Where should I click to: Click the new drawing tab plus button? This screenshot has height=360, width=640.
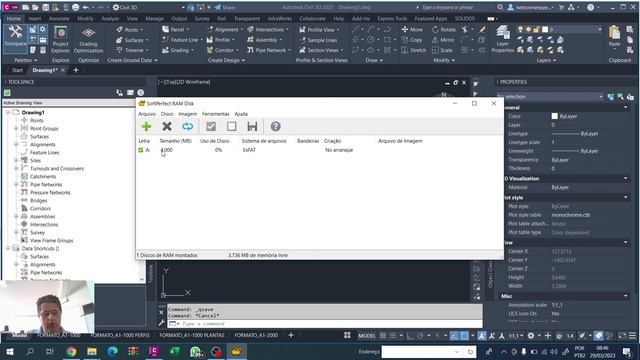click(76, 70)
